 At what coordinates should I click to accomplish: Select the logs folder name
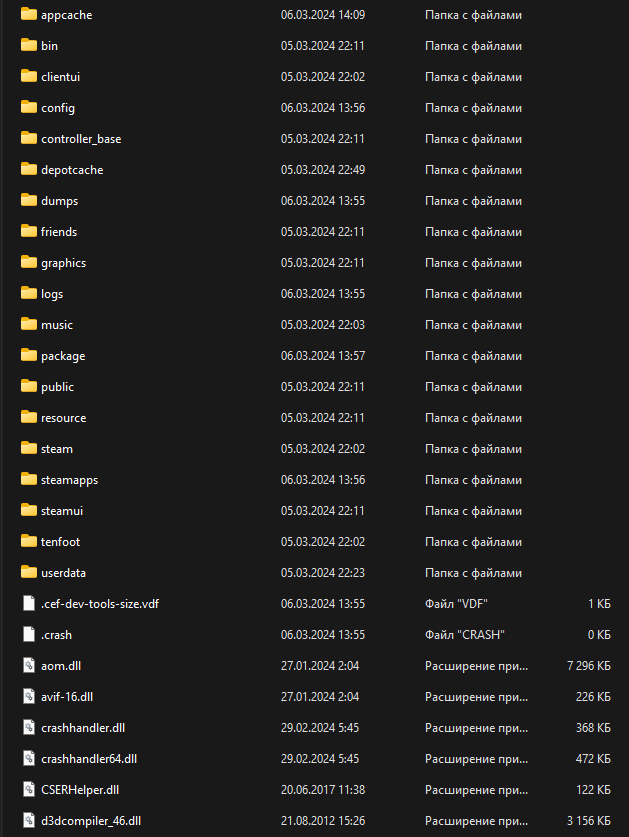point(52,294)
